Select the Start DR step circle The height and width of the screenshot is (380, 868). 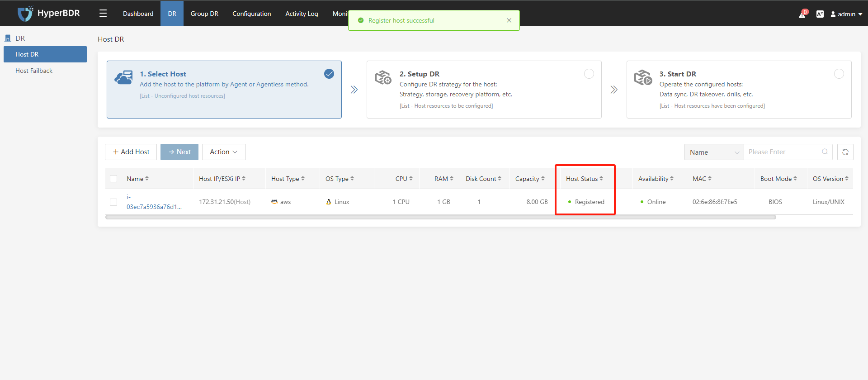(x=839, y=74)
